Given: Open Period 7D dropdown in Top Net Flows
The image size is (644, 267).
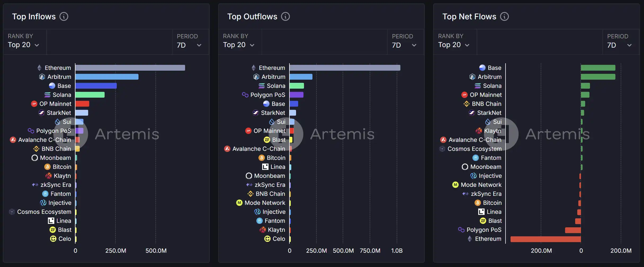Looking at the screenshot, I should point(619,45).
